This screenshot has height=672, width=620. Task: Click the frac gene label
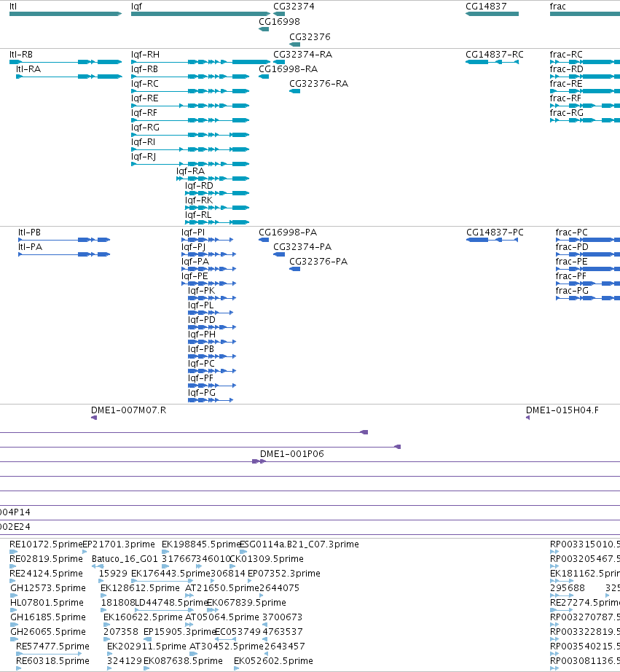pyautogui.click(x=558, y=7)
